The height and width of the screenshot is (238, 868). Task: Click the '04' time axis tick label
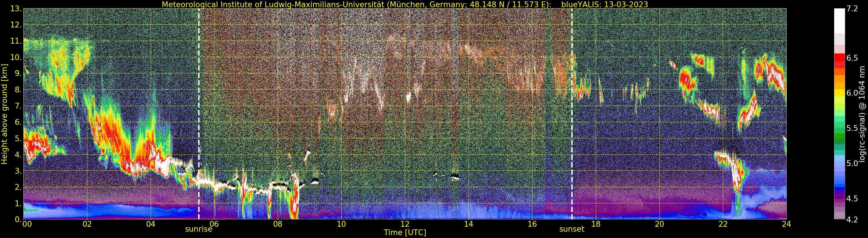click(151, 224)
